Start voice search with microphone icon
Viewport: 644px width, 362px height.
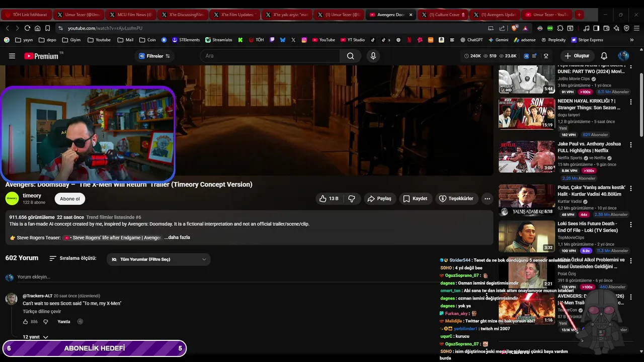(373, 56)
